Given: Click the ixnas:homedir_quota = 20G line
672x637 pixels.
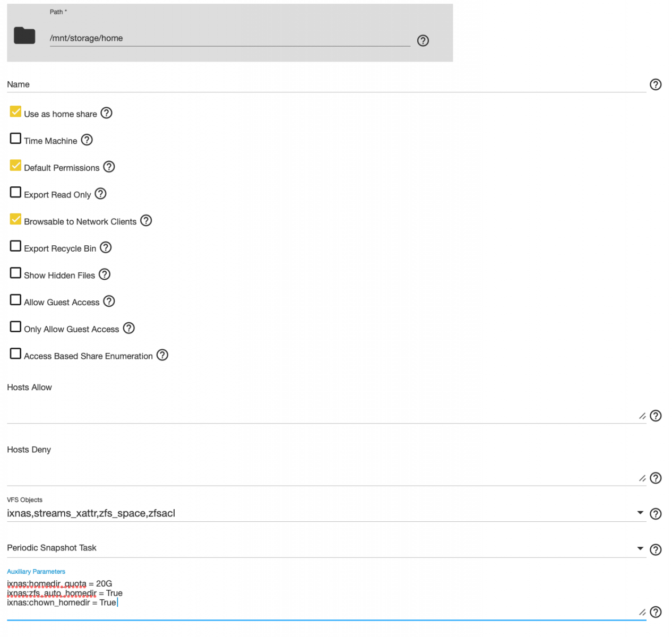Looking at the screenshot, I should pos(59,583).
